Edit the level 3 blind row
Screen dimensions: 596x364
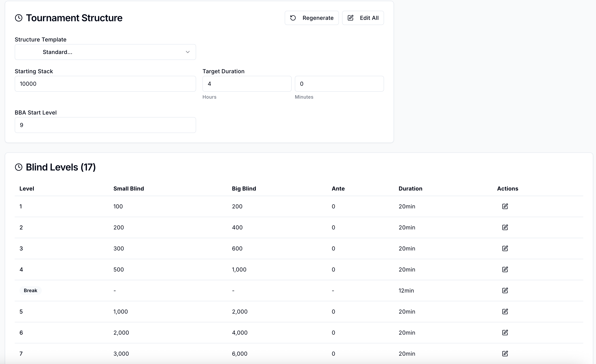click(505, 248)
